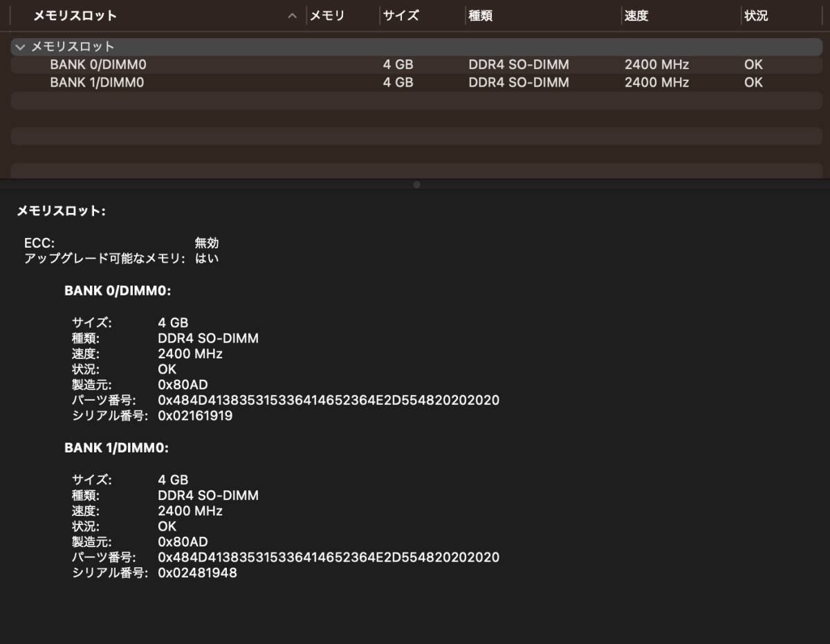Click the ECC: label
The width and height of the screenshot is (830, 644).
coord(39,243)
